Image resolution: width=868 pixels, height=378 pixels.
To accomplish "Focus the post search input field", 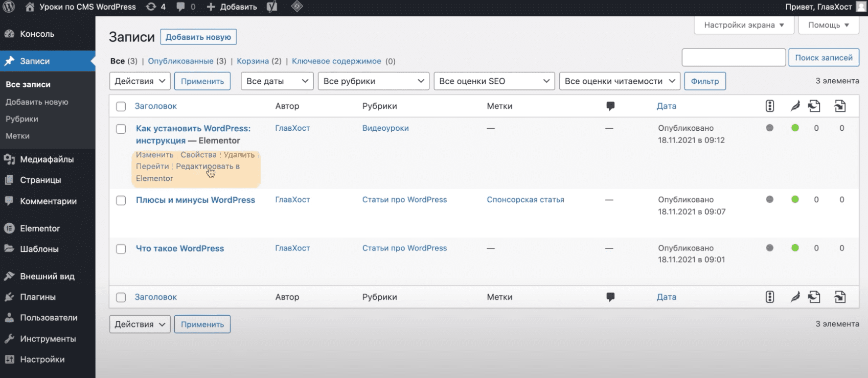I will tap(733, 58).
